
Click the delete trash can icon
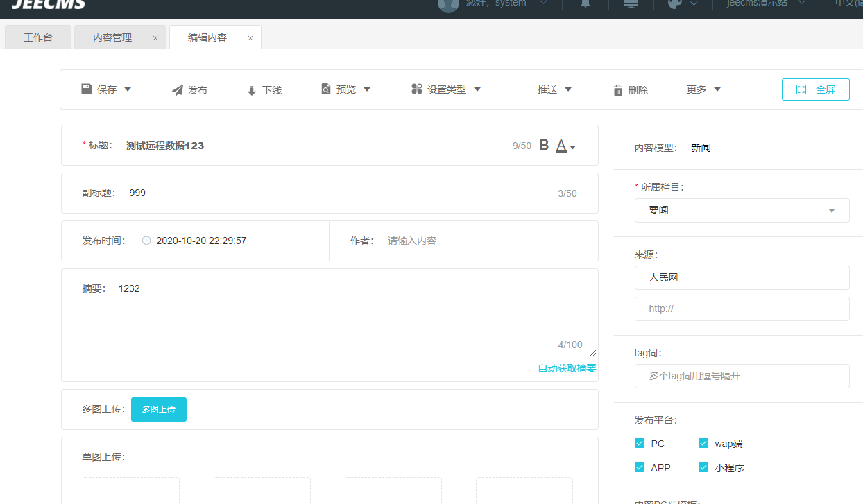(618, 90)
